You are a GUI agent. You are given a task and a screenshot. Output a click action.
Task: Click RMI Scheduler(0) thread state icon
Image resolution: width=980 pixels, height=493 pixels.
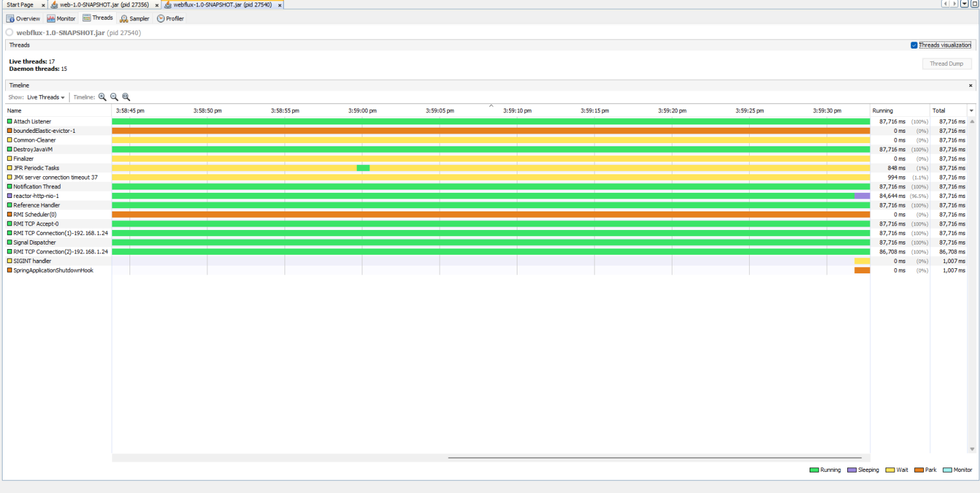(10, 215)
